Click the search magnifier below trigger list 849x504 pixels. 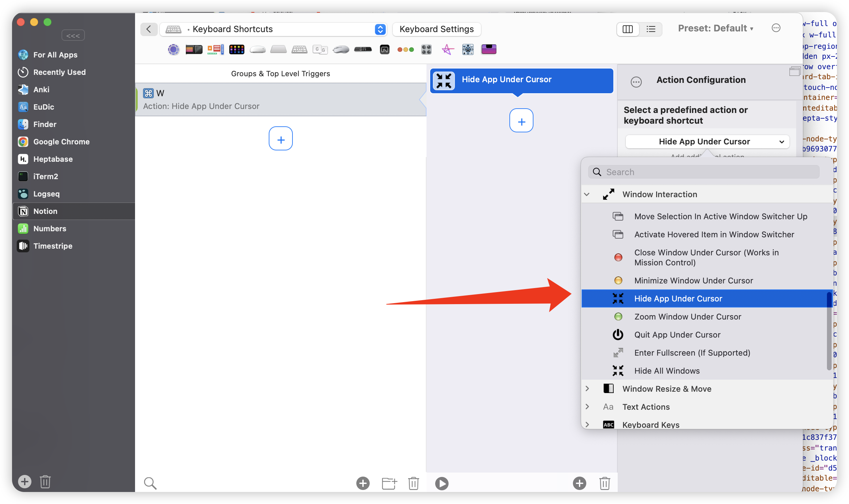(x=150, y=483)
